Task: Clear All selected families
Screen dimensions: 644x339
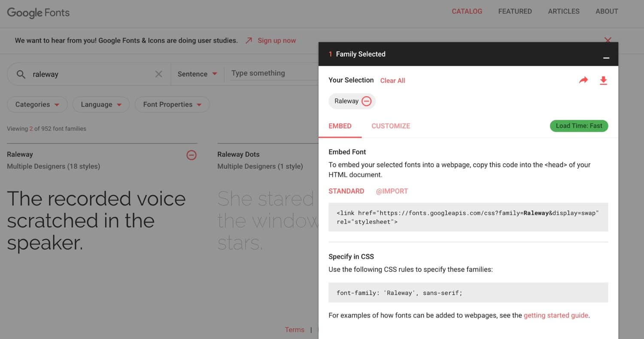Action: pos(392,80)
